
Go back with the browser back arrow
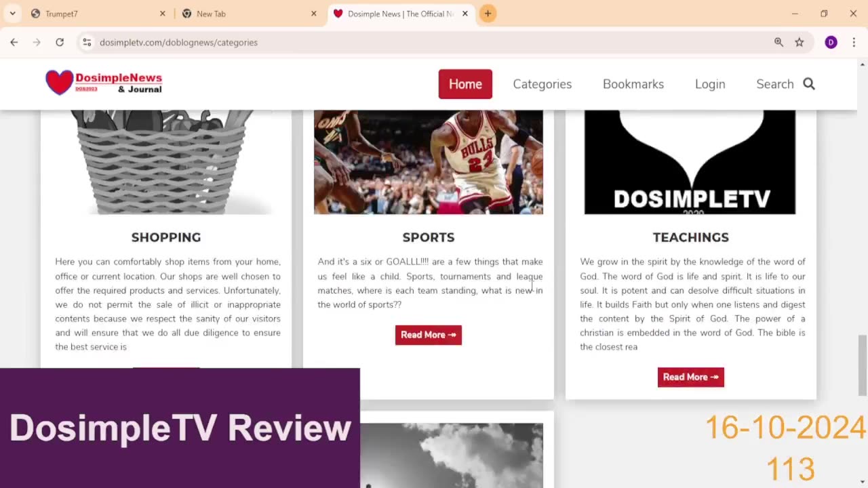point(14,42)
